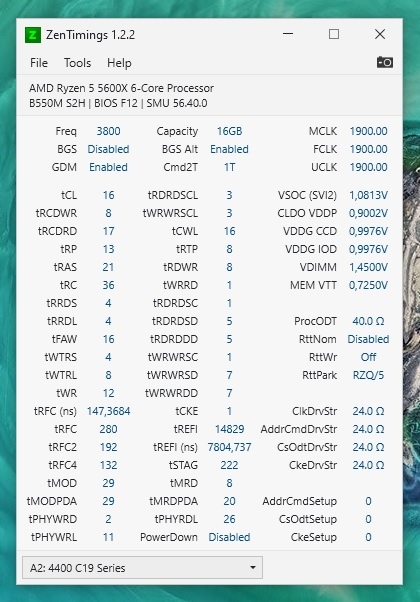Click the CsOdtSetup label

(308, 519)
